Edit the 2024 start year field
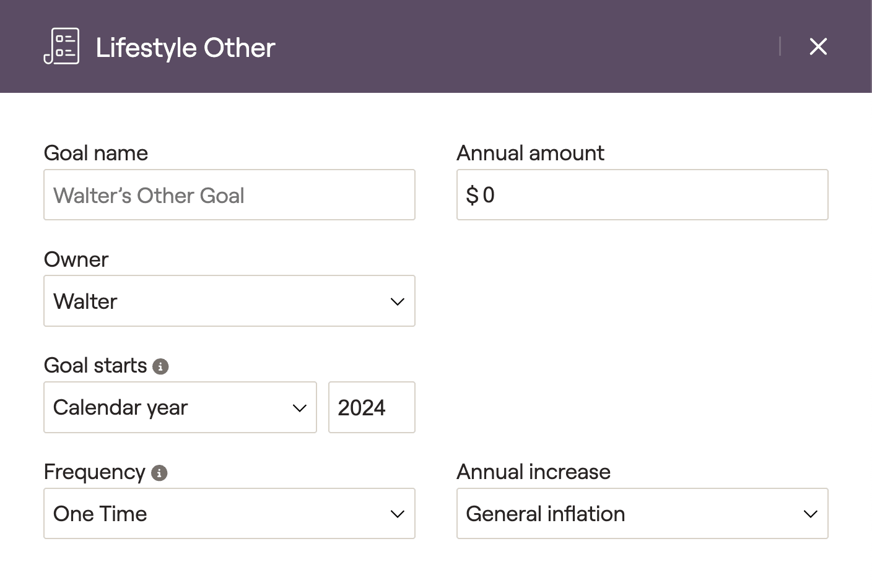 click(372, 407)
